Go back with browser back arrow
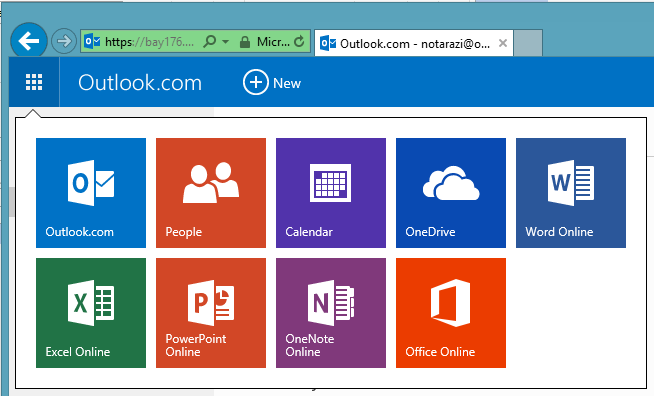This screenshot has width=654, height=396. (x=29, y=40)
